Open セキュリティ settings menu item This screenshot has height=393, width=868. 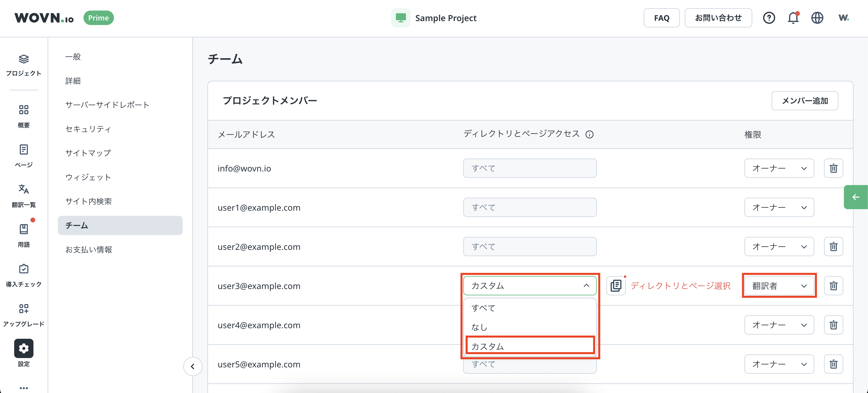pos(88,129)
